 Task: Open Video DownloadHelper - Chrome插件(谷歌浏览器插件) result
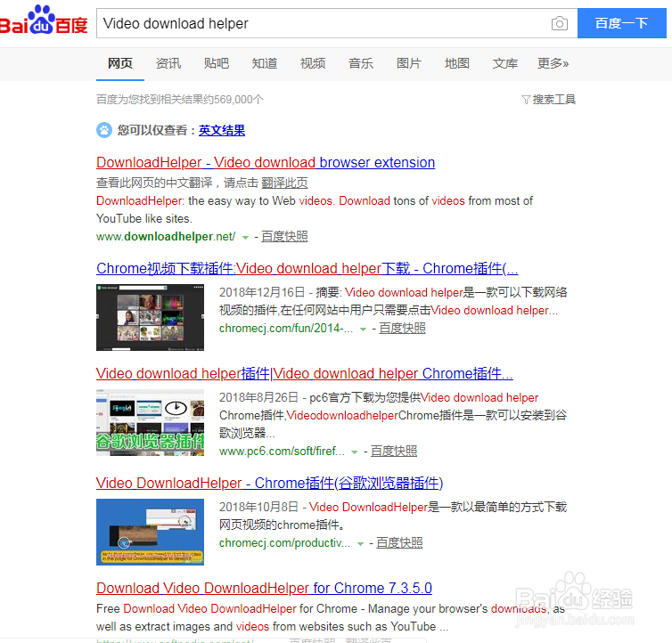click(x=269, y=484)
